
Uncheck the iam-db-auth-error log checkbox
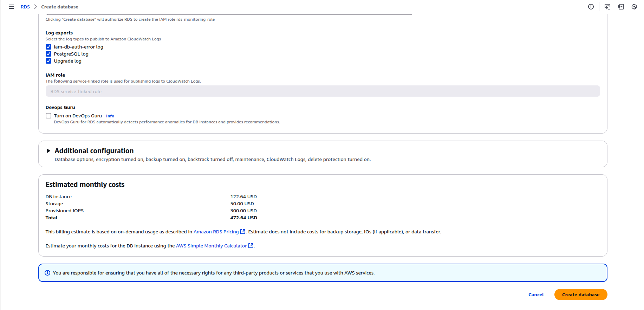48,47
